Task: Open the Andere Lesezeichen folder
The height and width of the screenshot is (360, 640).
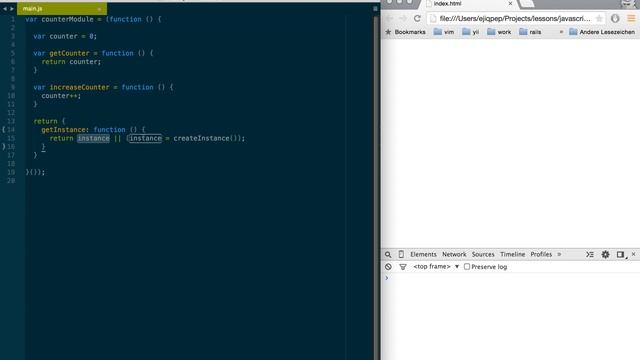Action: 602,32
